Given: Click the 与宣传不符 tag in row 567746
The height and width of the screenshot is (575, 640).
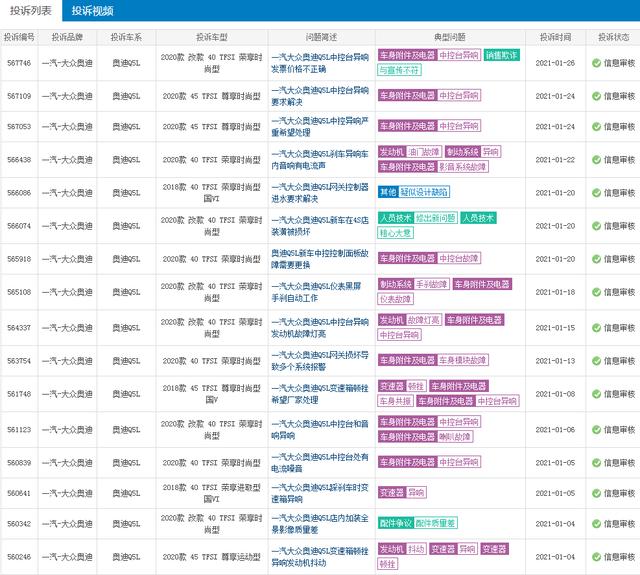Looking at the screenshot, I should click(x=399, y=70).
